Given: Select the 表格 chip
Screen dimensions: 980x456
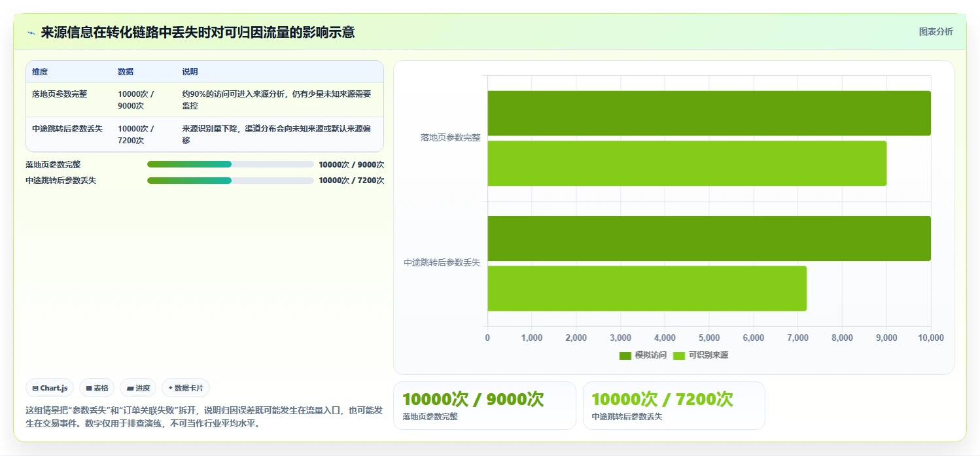Looking at the screenshot, I should [x=97, y=388].
